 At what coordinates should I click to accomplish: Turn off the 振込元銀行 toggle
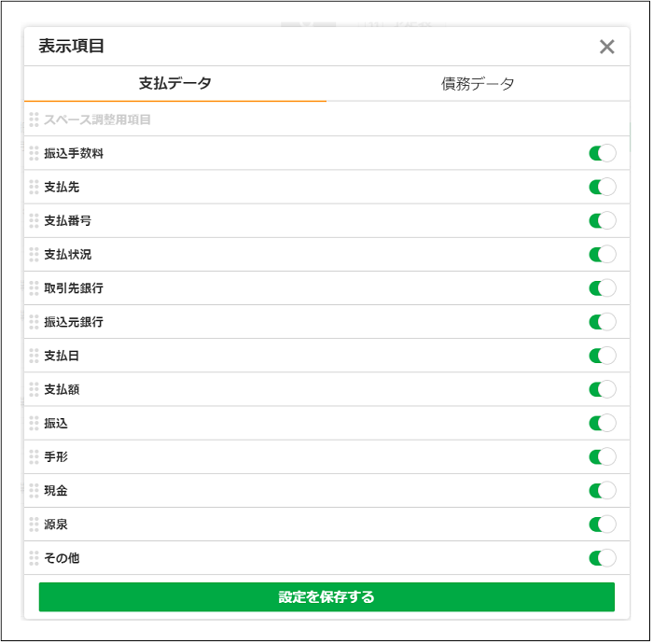pyautogui.click(x=602, y=322)
